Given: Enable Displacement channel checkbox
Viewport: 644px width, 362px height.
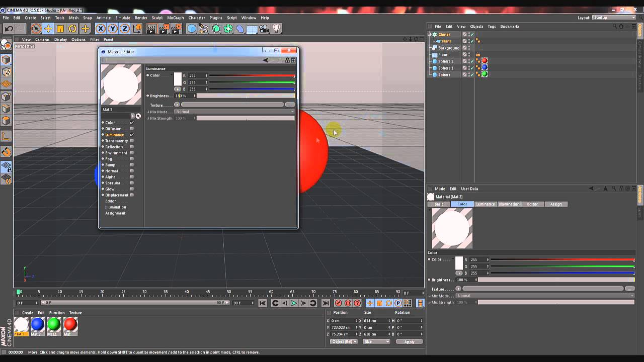Looking at the screenshot, I should (132, 195).
